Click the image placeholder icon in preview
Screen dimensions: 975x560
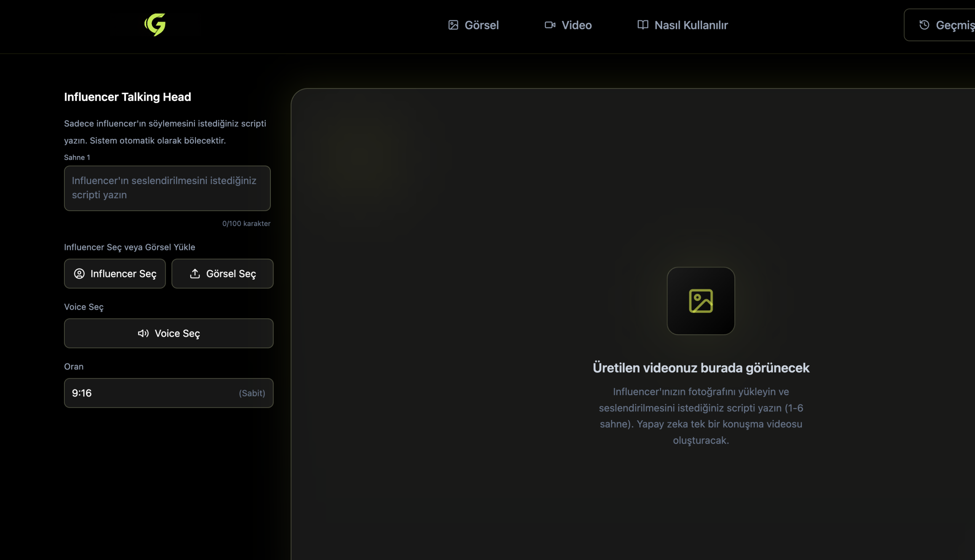click(700, 301)
